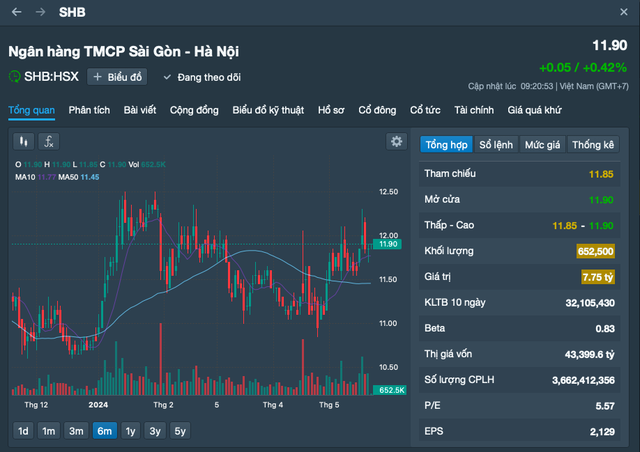640x452 pixels.
Task: Click the forward navigation arrow
Action: click(x=40, y=12)
